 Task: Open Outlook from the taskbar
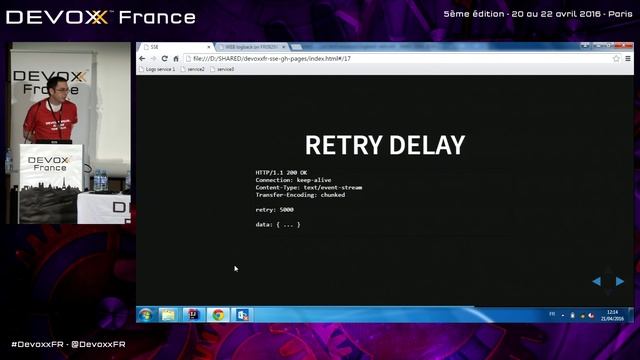pos(242,315)
